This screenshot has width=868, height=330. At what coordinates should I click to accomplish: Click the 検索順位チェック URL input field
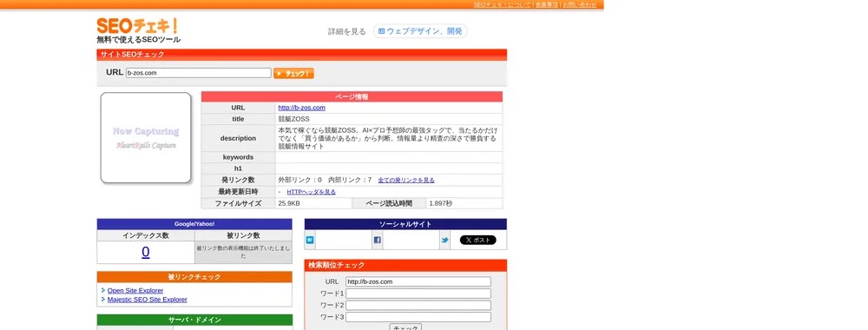tap(418, 281)
